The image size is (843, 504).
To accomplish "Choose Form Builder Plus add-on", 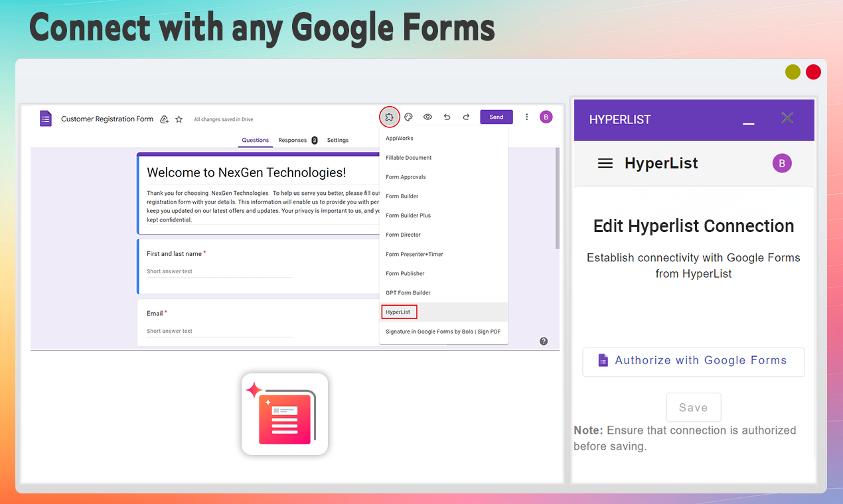I will click(443, 216).
